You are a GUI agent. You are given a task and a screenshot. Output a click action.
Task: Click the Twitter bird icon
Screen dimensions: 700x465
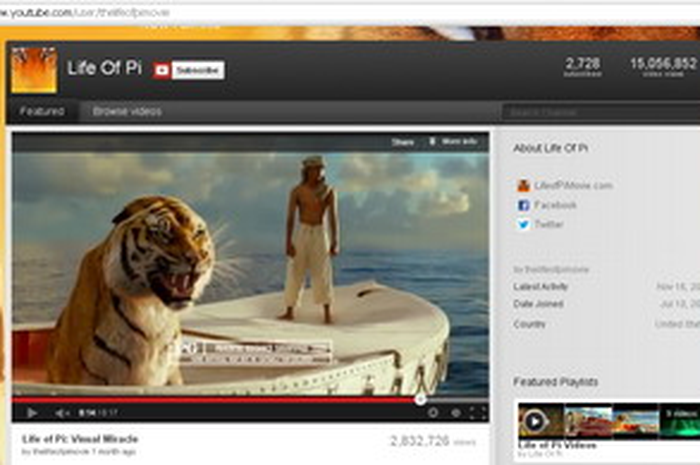click(x=523, y=224)
